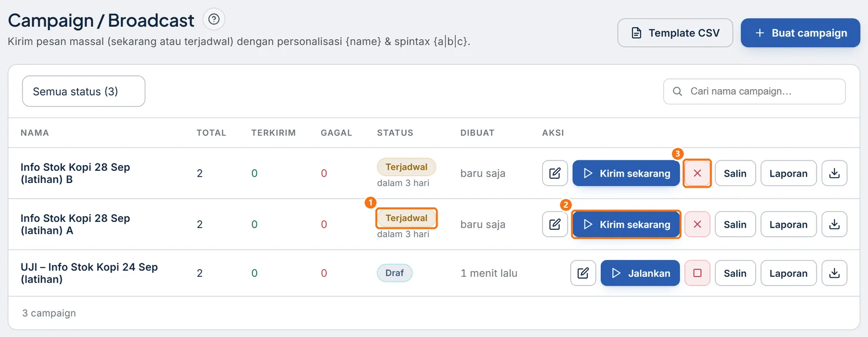This screenshot has height=337, width=868.
Task: Click Salin for campaign A
Action: click(x=735, y=224)
